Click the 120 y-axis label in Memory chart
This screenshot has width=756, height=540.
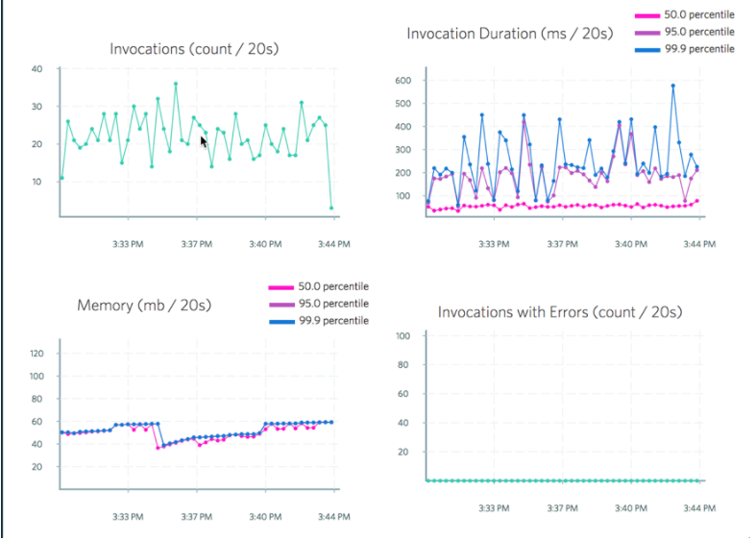pyautogui.click(x=37, y=355)
